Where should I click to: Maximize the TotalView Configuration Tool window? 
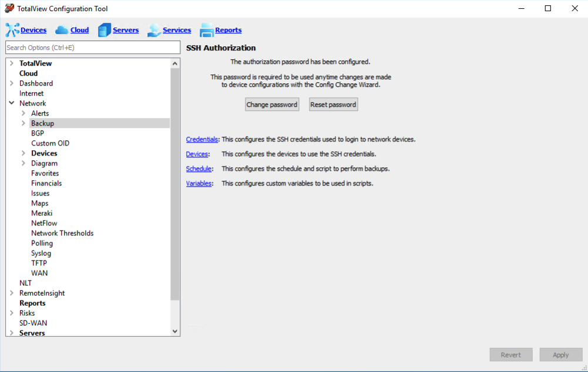(548, 8)
